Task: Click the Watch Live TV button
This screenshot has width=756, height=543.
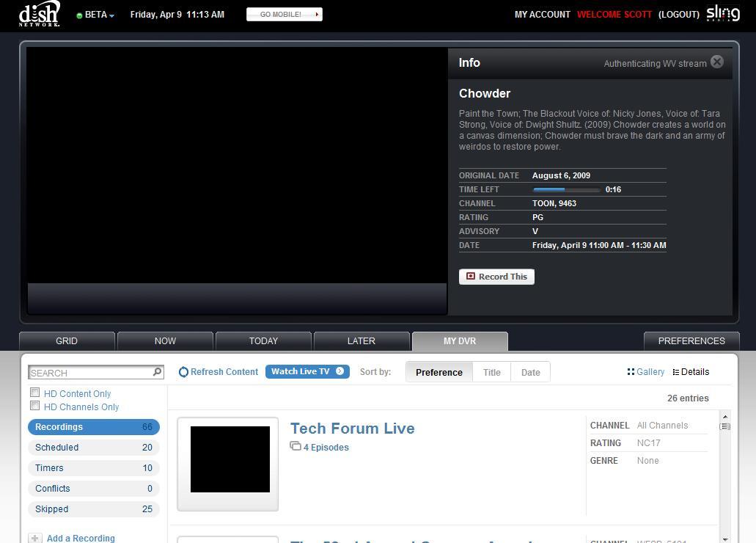Action: coord(308,371)
